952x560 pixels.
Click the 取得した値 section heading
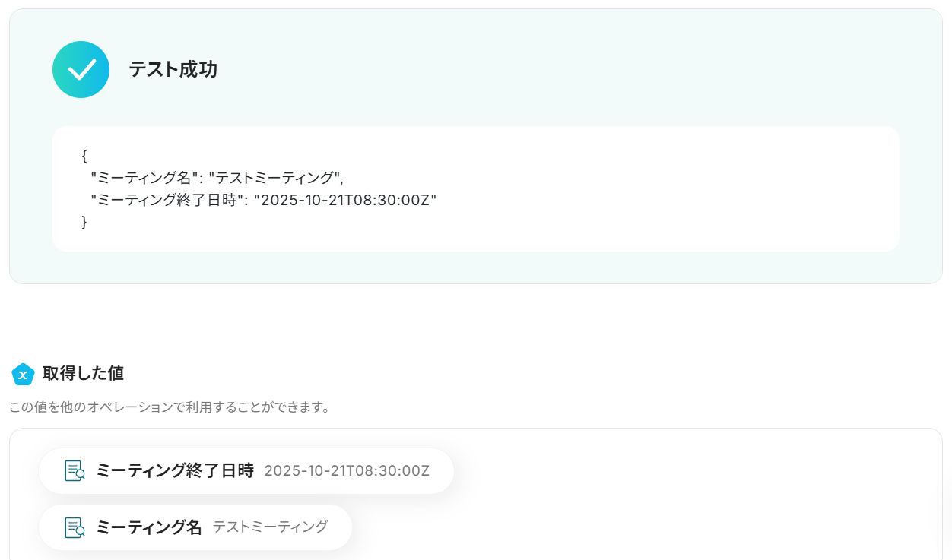tap(83, 374)
